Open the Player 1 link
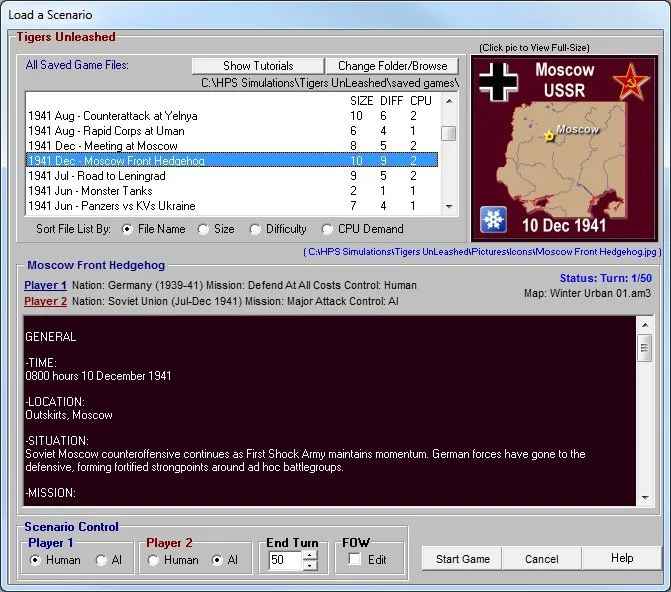This screenshot has height=592, width=671. [x=46, y=285]
